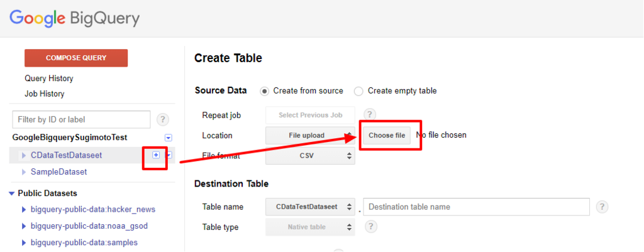Expand bigquery-public-data:hacker_news dataset
Viewport: 644px width, 252px height.
pyautogui.click(x=24, y=210)
